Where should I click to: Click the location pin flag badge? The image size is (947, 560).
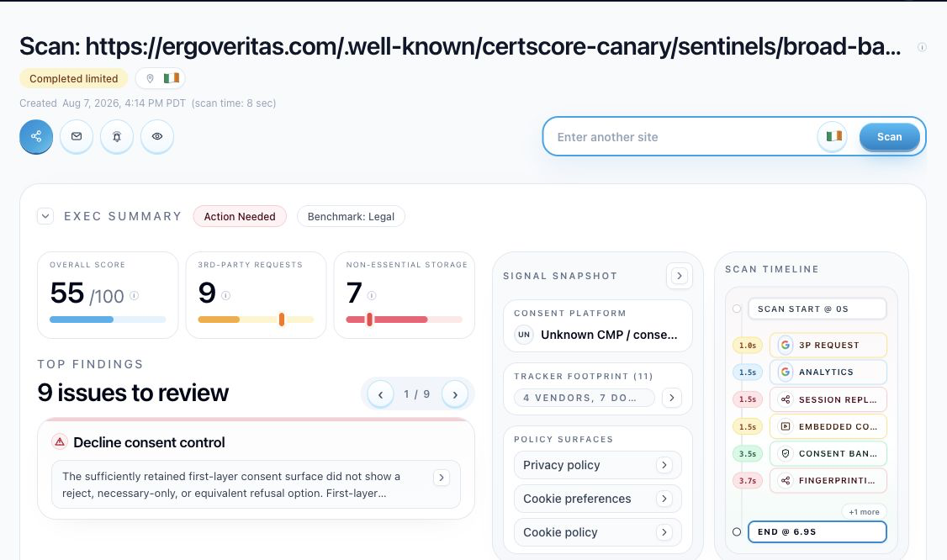(160, 78)
